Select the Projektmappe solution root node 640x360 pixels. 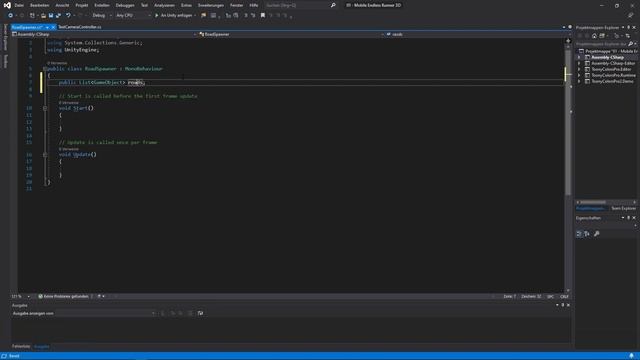click(x=608, y=51)
